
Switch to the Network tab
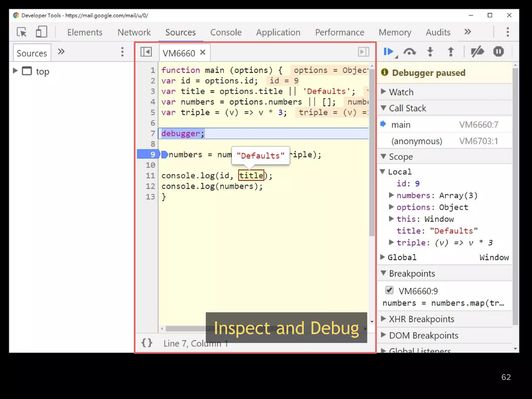[134, 32]
